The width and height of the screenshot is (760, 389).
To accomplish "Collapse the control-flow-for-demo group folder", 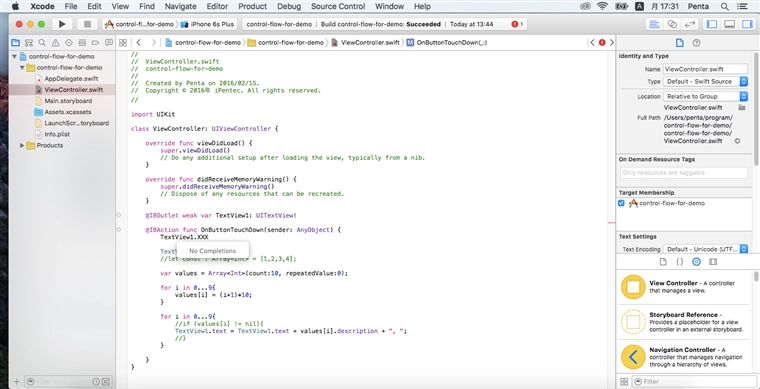I will 22,68.
